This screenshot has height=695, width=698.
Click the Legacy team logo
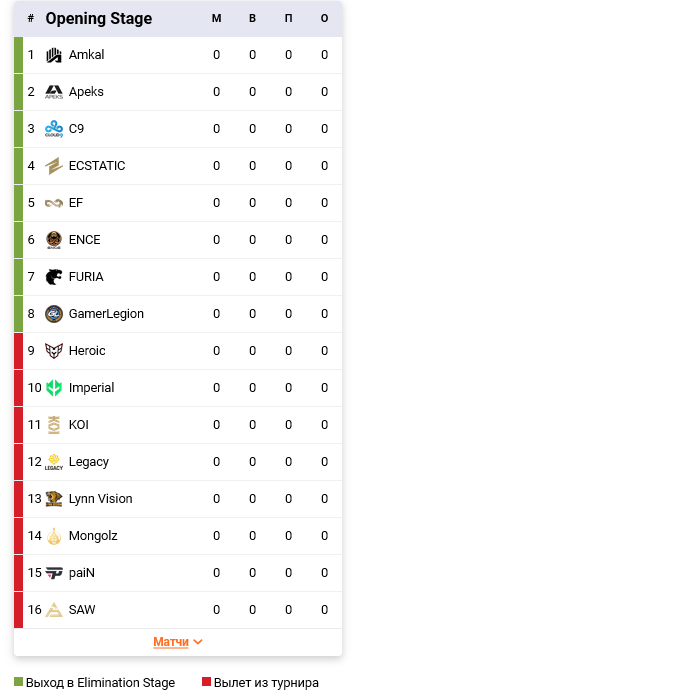point(54,462)
